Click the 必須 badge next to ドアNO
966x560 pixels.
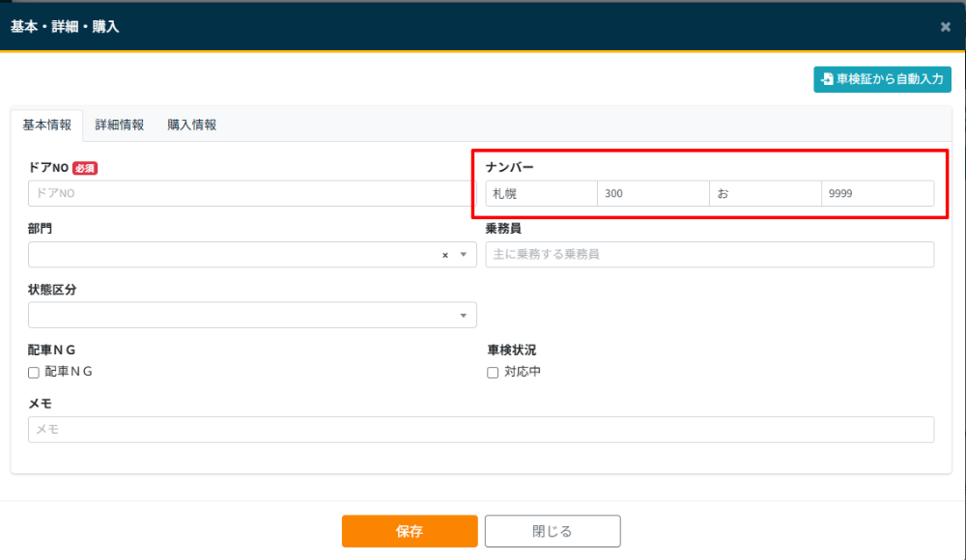coord(85,168)
